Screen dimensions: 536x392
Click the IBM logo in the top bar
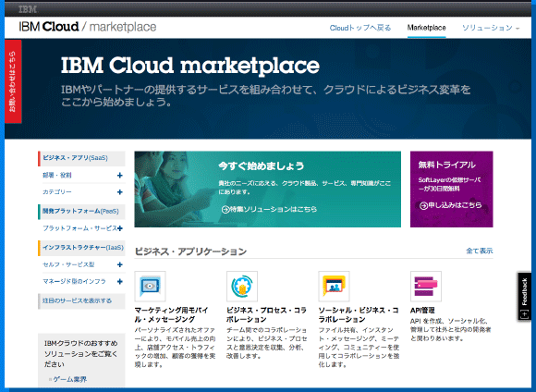point(28,9)
